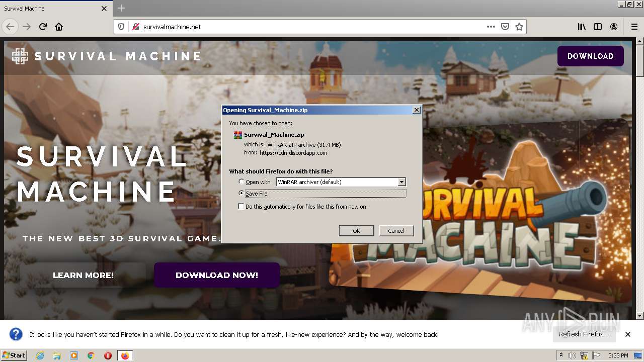Click the browser forward arrow
This screenshot has height=362, width=644.
point(27,27)
